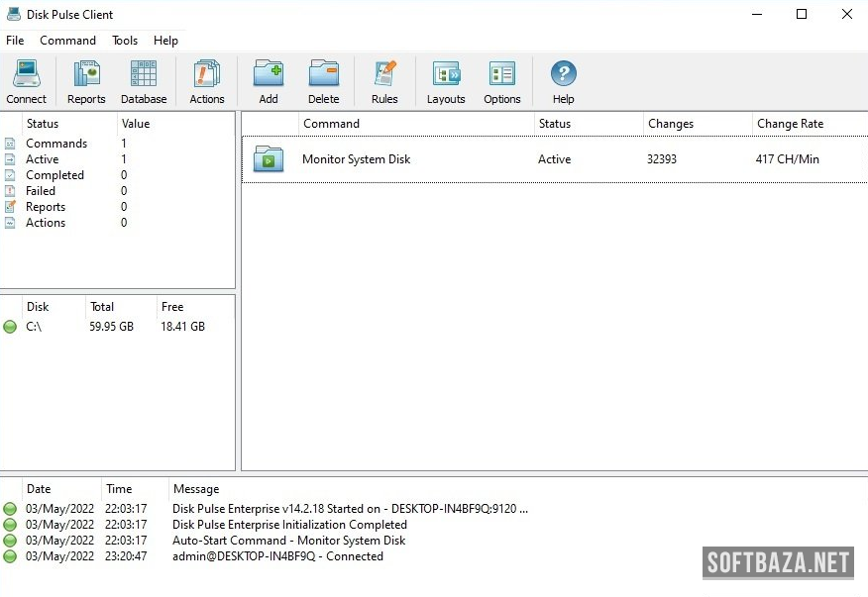Sort by the Changes column header
868x597 pixels.
(671, 124)
